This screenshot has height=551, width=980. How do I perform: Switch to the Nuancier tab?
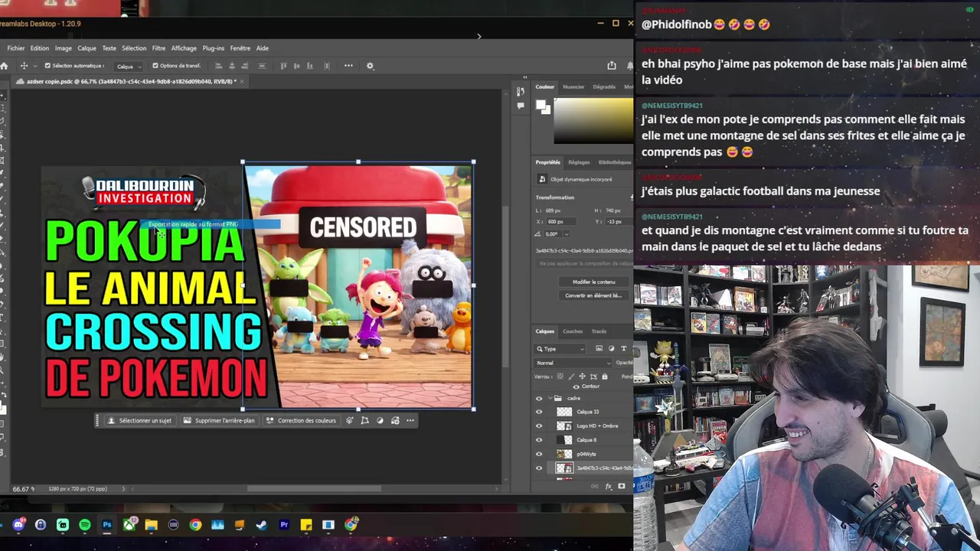click(x=573, y=86)
